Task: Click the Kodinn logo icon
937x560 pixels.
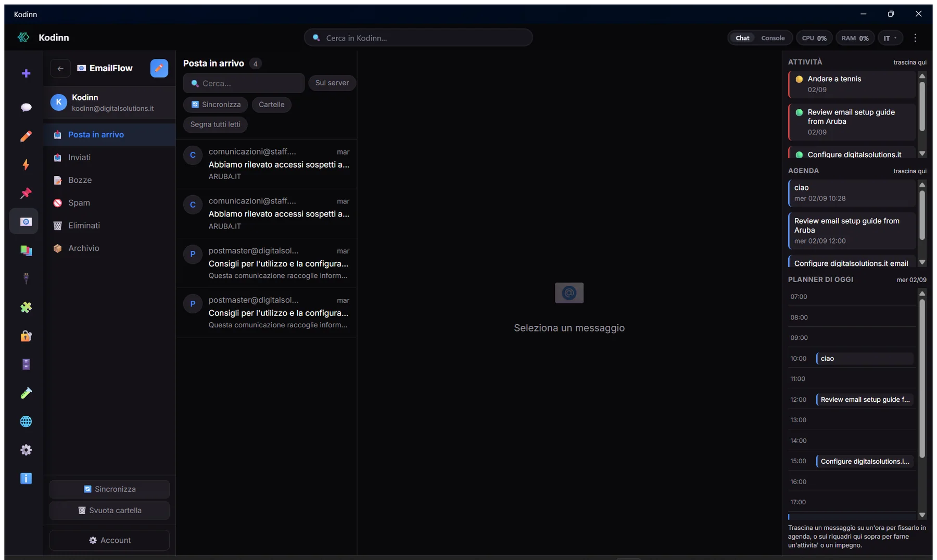Action: coord(23,37)
